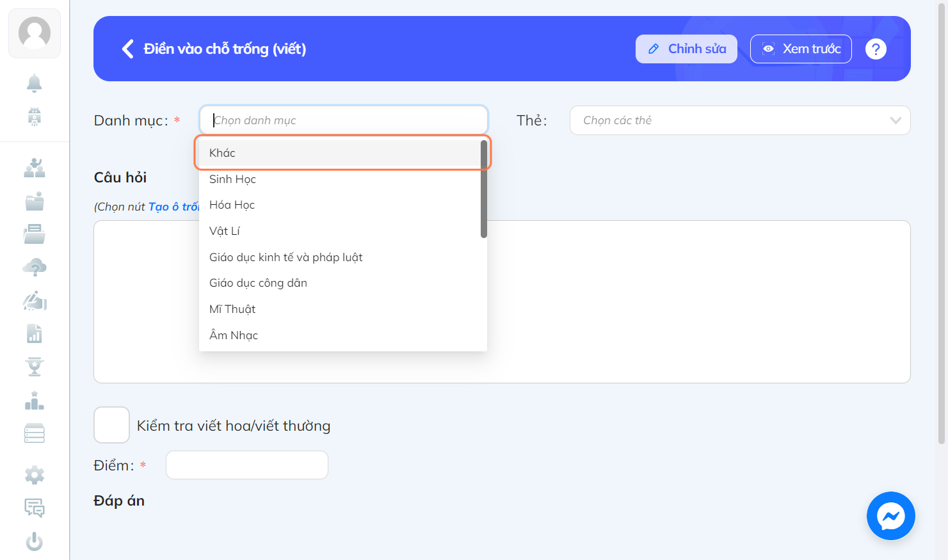The width and height of the screenshot is (948, 560).
Task: Open the bar chart report icon
Action: (x=35, y=334)
